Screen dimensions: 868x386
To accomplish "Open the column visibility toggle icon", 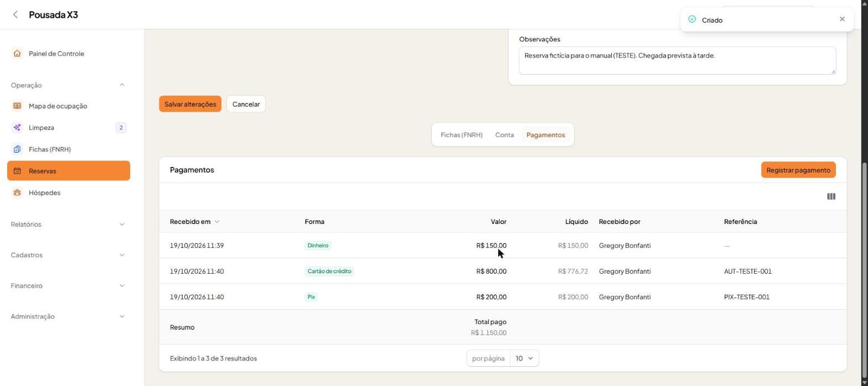I will point(831,196).
